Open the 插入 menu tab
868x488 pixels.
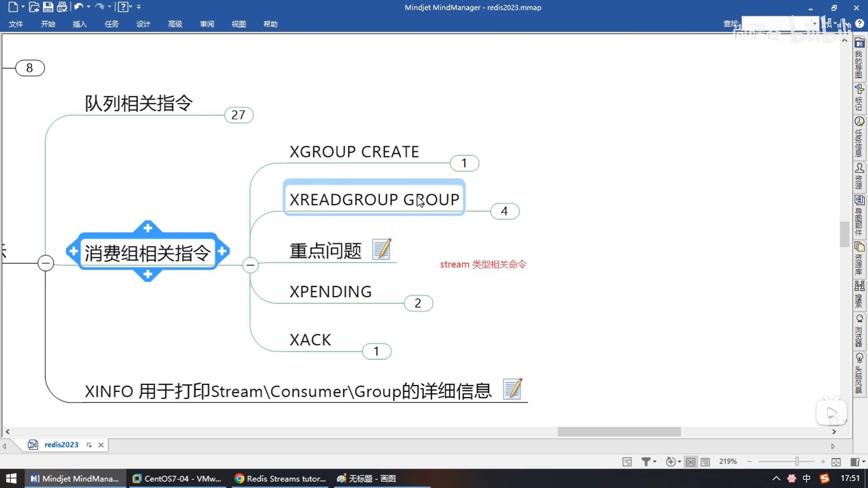(x=80, y=24)
